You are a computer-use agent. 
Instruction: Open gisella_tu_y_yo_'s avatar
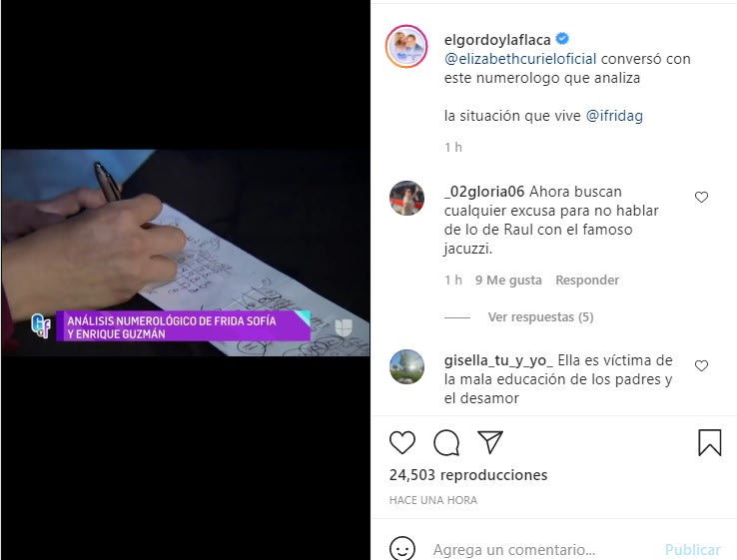coord(407,366)
